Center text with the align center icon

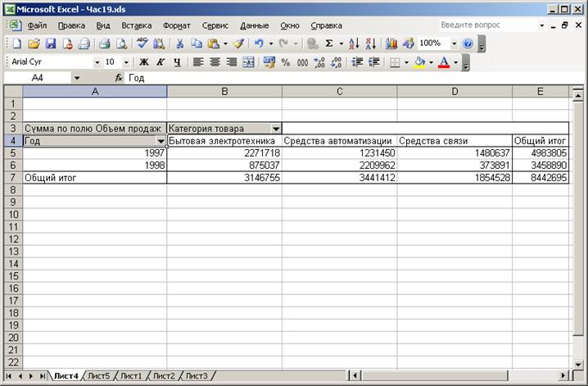tap(215, 62)
